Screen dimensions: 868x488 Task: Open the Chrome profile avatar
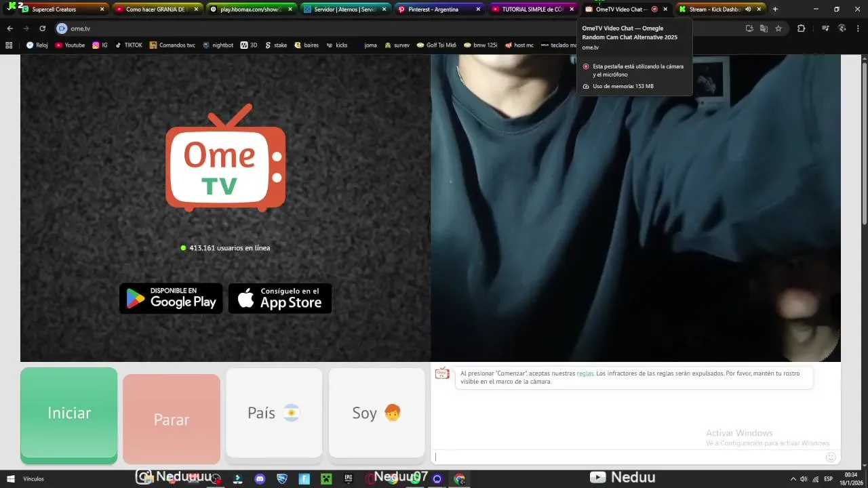point(842,28)
